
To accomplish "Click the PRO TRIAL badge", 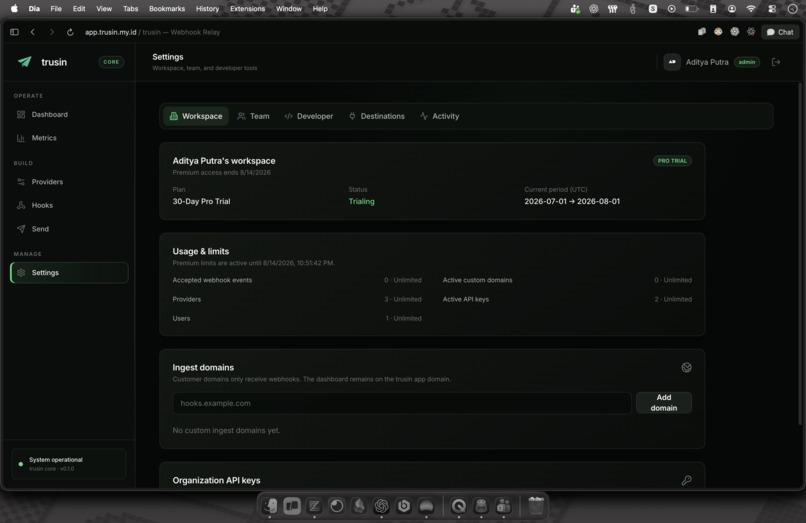I will (x=672, y=161).
